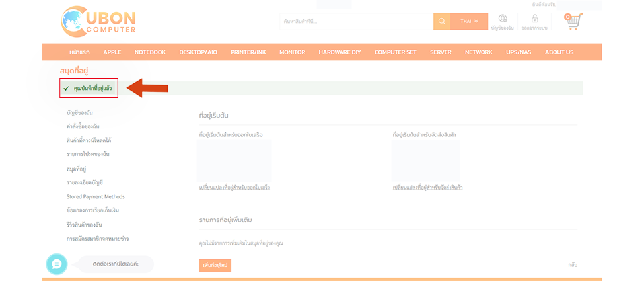Viewport: 644px width, 281px height.
Task: Click the search magnifier icon
Action: click(442, 21)
